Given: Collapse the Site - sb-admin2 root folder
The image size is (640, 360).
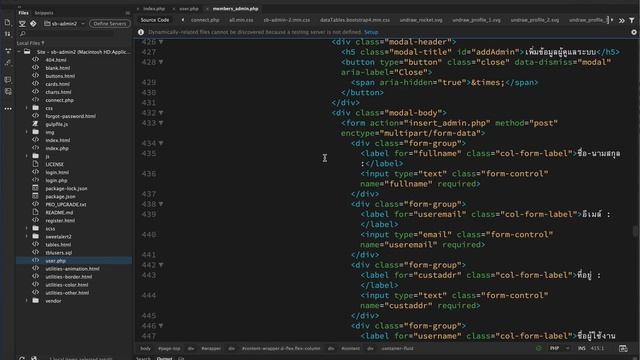Looking at the screenshot, I should point(19,52).
